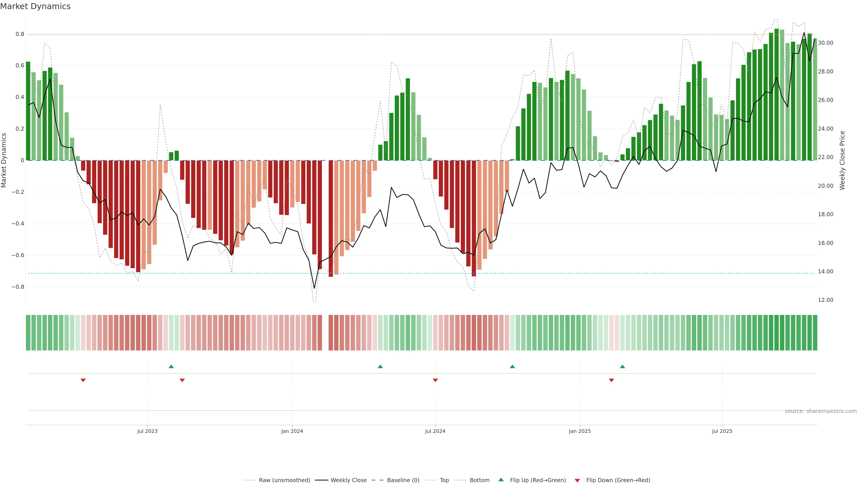The width and height of the screenshot is (868, 488).
Task: Toggle the Baseline (0) legend entry
Action: coord(403,480)
